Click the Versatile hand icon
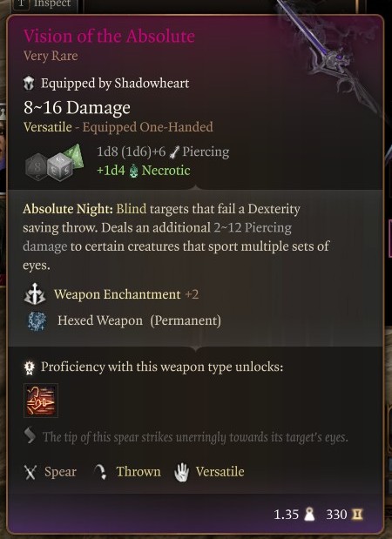Viewport: 392px width, 539px height. [x=181, y=472]
